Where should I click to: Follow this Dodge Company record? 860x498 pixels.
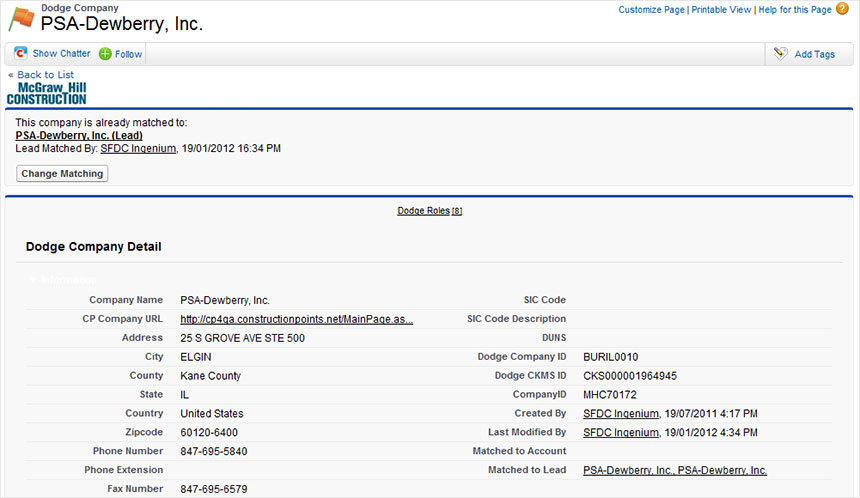point(128,54)
